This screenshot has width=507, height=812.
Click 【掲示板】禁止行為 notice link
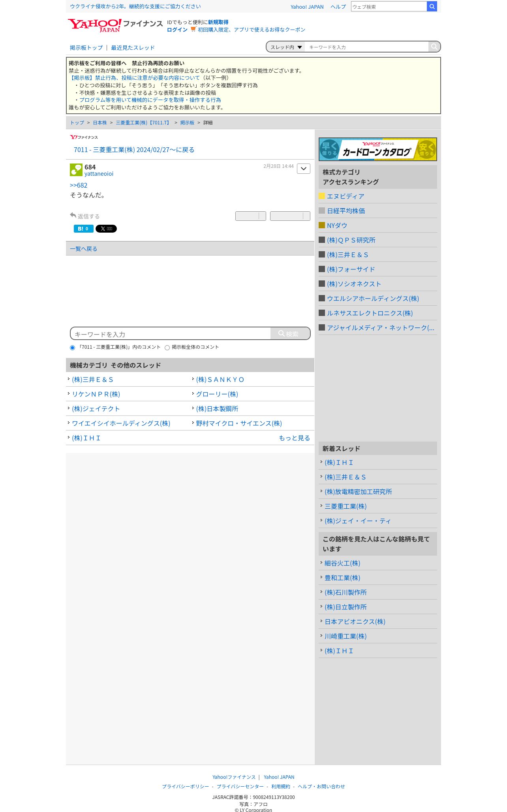pyautogui.click(x=134, y=78)
